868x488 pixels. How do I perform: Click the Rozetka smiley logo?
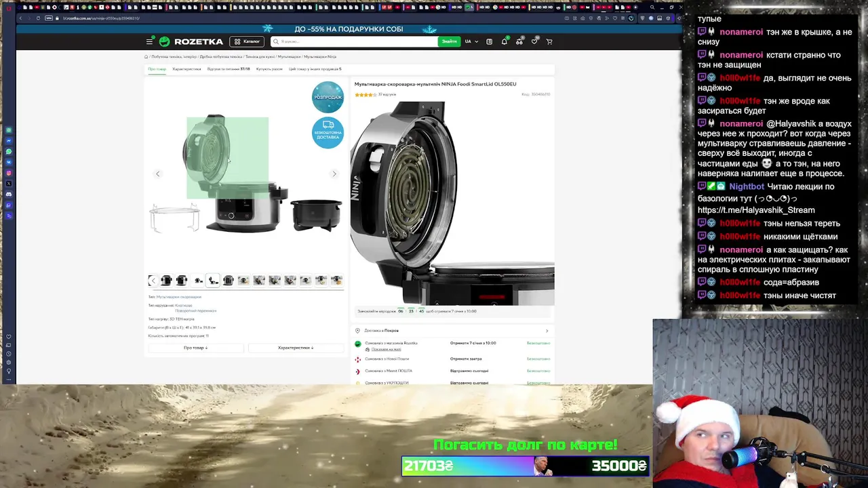pyautogui.click(x=164, y=41)
